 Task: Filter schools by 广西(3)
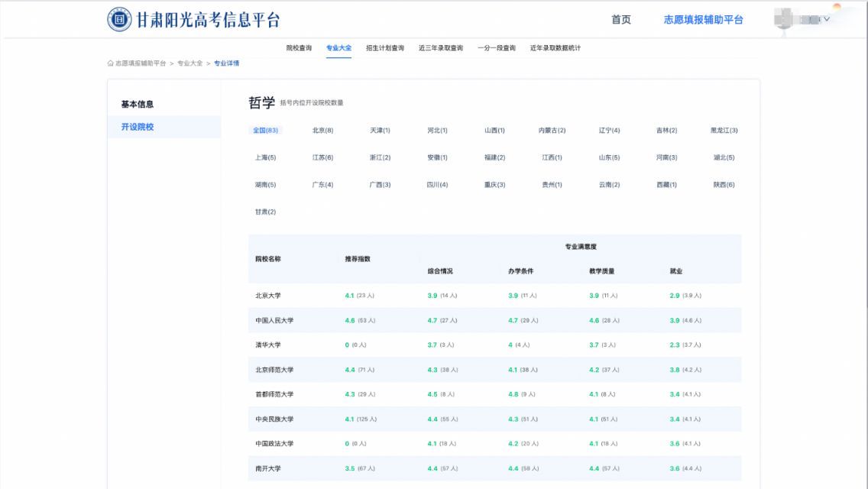tap(380, 184)
